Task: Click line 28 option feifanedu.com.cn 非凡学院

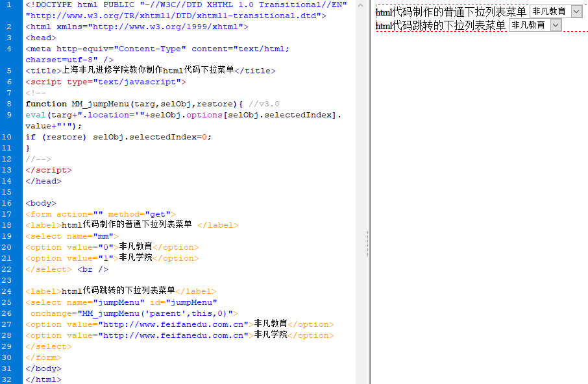Action: click(180, 335)
